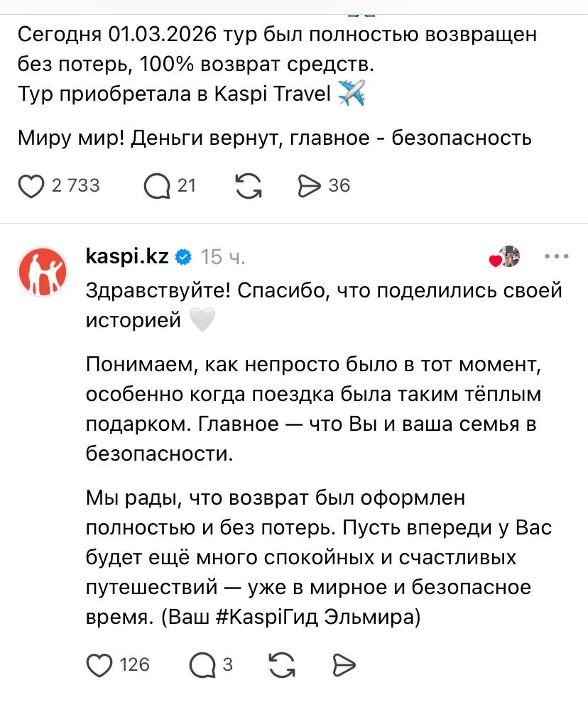Image resolution: width=588 pixels, height=702 pixels.
Task: Repost the kaspi.kz reply
Action: tap(283, 665)
